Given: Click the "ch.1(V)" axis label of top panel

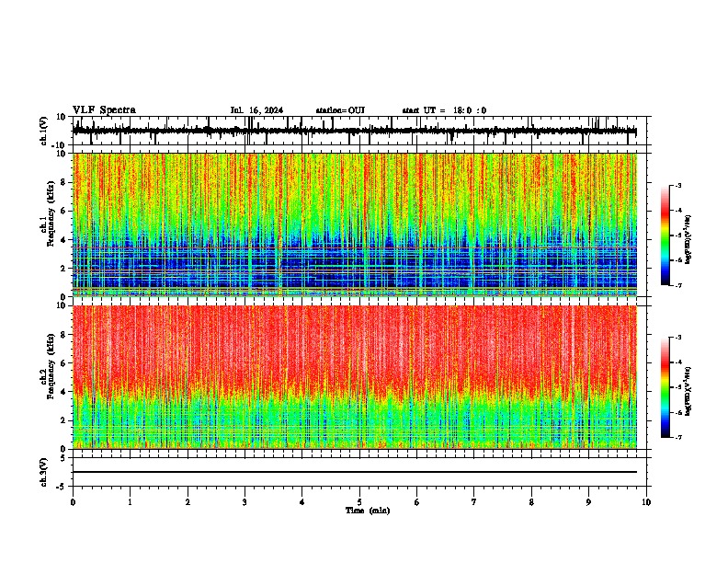Looking at the screenshot, I should (43, 131).
